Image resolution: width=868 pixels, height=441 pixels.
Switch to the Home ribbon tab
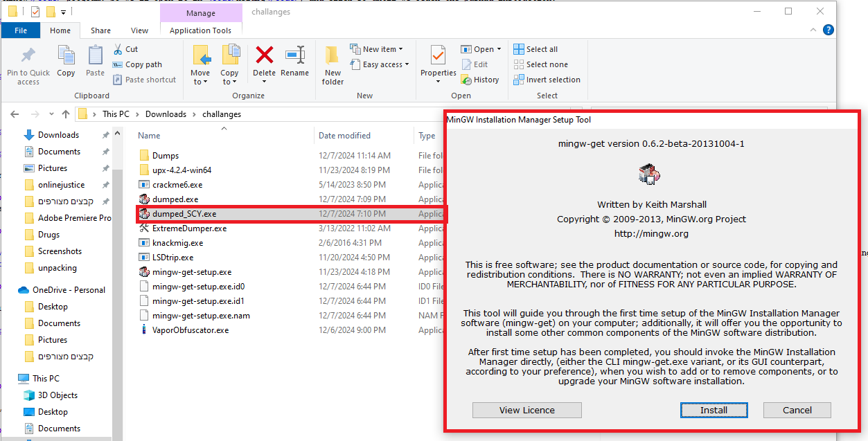(60, 30)
